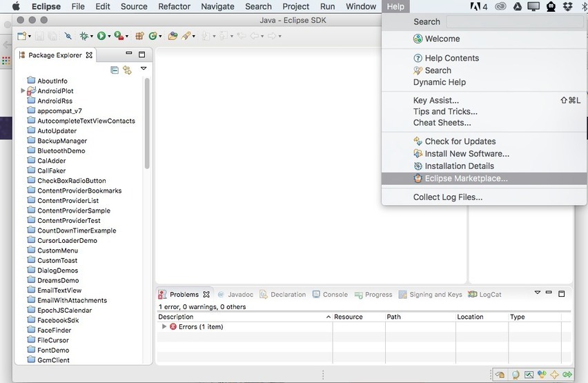588x383 pixels.
Task: Open the Refactor menu in menu bar
Action: [174, 6]
